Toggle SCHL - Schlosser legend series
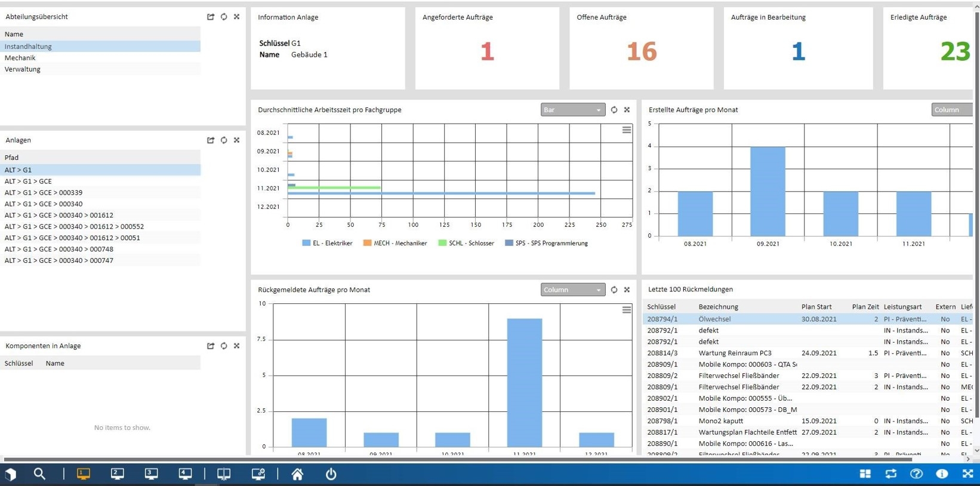980x486 pixels. (466, 244)
